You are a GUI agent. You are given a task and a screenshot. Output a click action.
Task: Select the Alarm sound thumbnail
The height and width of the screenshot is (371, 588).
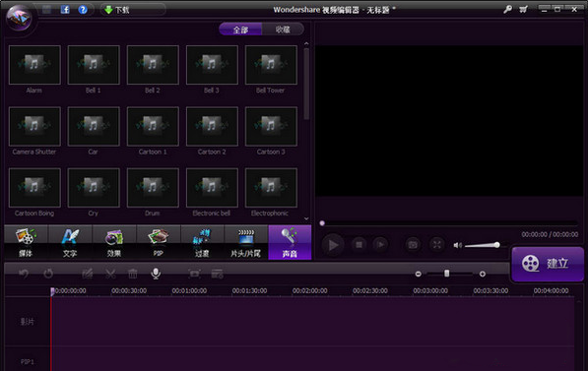point(34,65)
